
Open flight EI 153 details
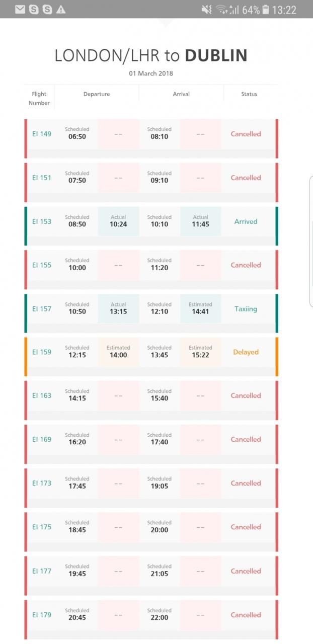point(42,221)
